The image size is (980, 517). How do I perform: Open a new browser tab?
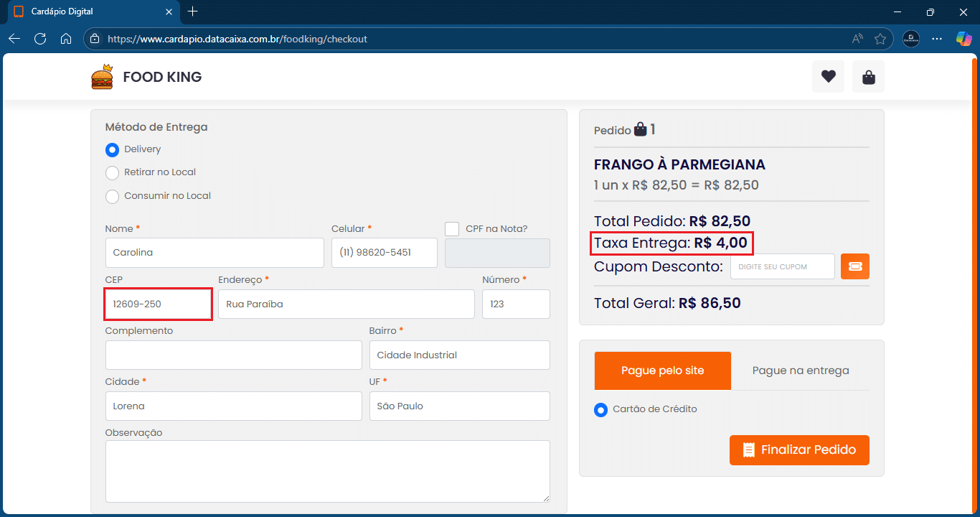pyautogui.click(x=192, y=11)
